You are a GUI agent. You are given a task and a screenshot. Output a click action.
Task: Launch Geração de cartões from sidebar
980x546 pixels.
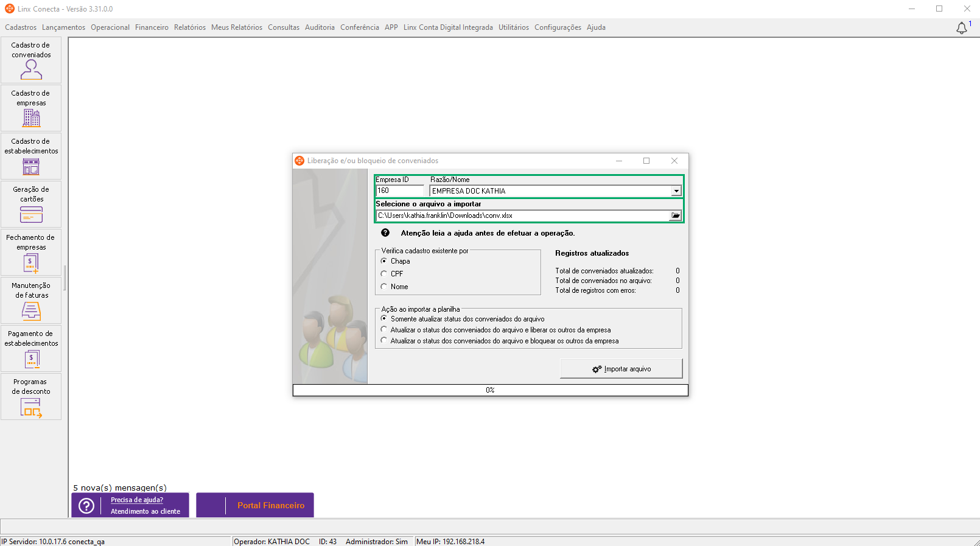31,205
